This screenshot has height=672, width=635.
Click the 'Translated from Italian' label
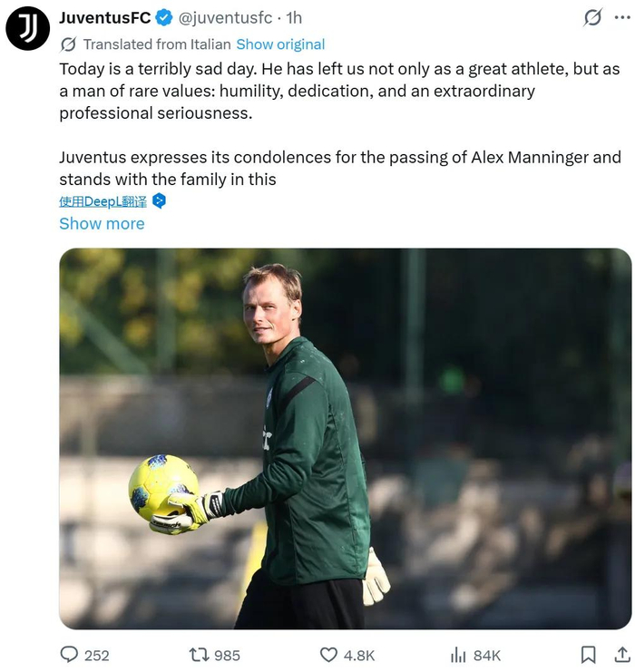point(156,44)
